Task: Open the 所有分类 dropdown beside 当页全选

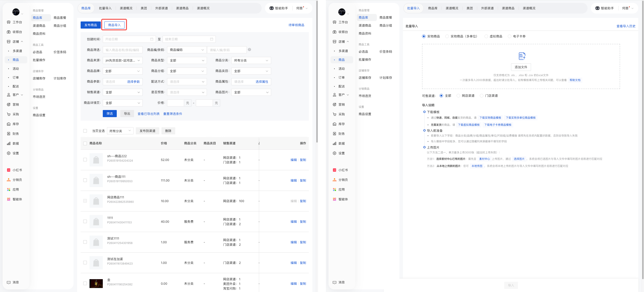Action: coord(120,131)
